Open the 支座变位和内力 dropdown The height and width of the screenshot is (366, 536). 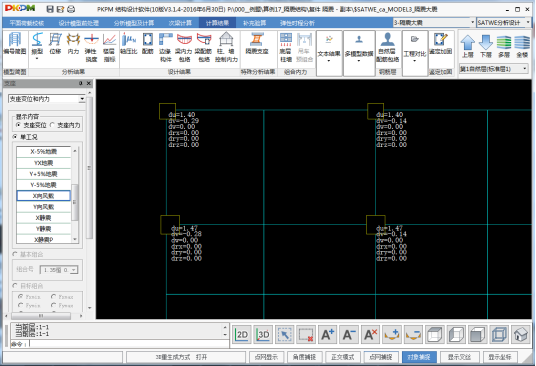pyautogui.click(x=82, y=99)
